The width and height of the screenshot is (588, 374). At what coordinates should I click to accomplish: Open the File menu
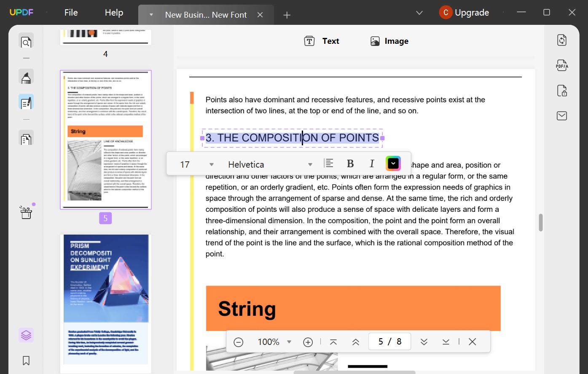tap(70, 12)
